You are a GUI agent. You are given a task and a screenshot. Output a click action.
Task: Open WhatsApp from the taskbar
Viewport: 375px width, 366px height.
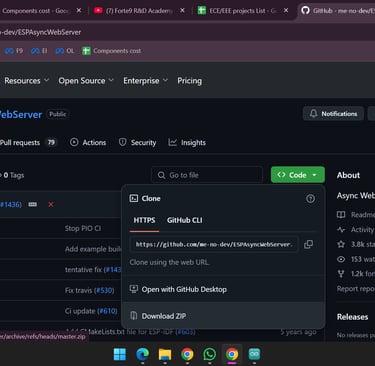(209, 354)
